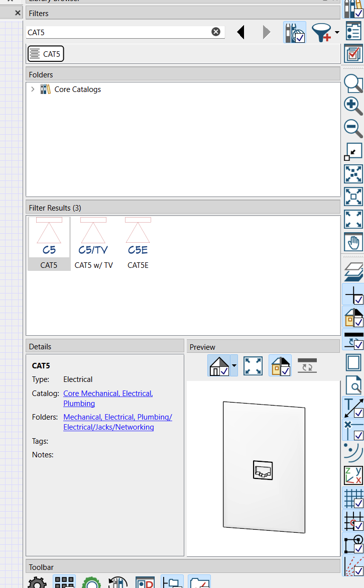Toggle the line weights rotate icon
This screenshot has height=588, width=364.
[353, 340]
